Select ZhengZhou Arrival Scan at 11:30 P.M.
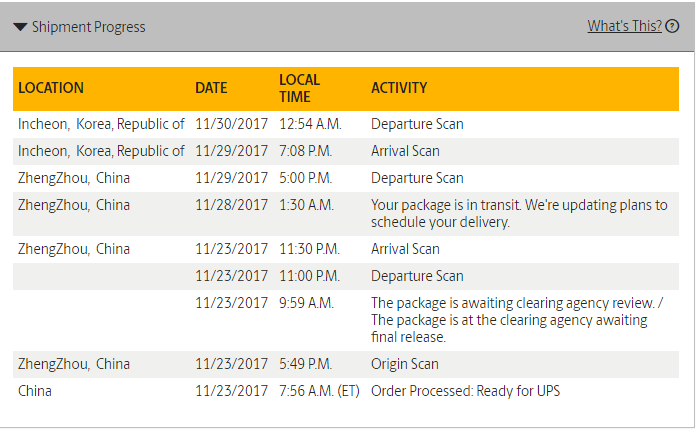This screenshot has height=447, width=696. click(x=405, y=249)
